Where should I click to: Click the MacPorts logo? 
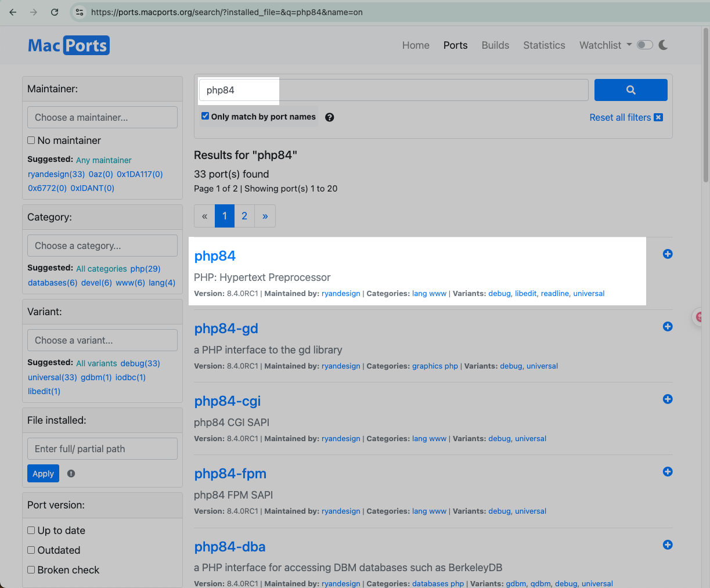[x=69, y=45]
